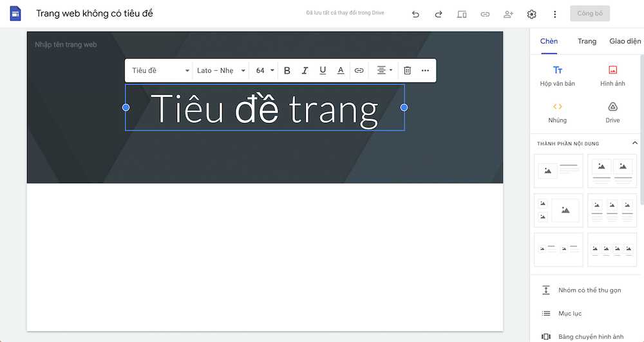Screen dimensions: 644x342
Task: Switch to the Trang tab
Action: click(x=587, y=41)
